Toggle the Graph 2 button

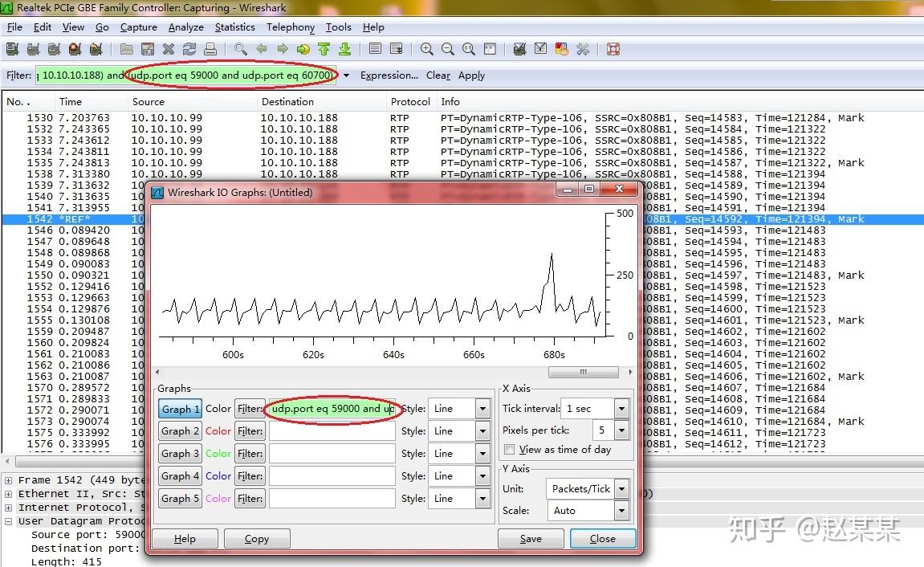point(181,431)
